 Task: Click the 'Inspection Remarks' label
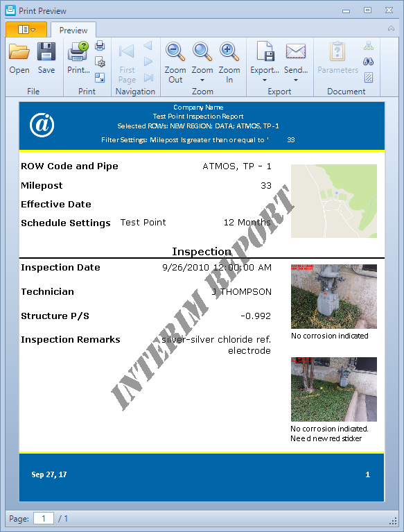click(71, 340)
